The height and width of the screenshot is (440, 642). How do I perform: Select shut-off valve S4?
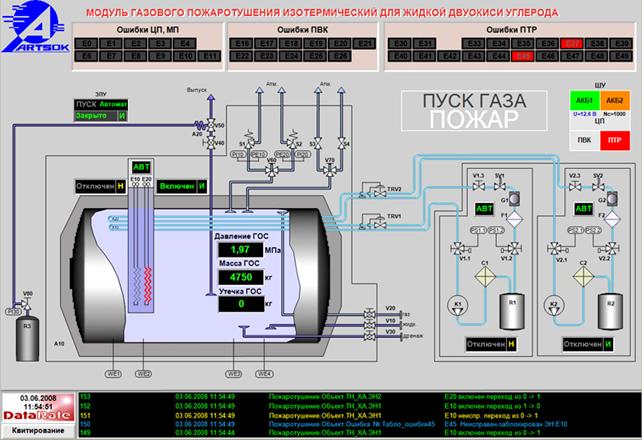[x=341, y=143]
